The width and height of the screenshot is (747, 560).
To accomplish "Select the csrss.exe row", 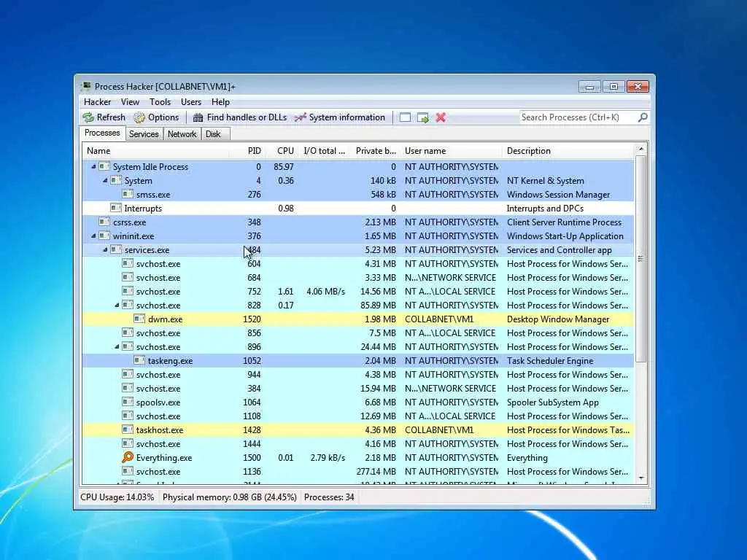I will 358,222.
